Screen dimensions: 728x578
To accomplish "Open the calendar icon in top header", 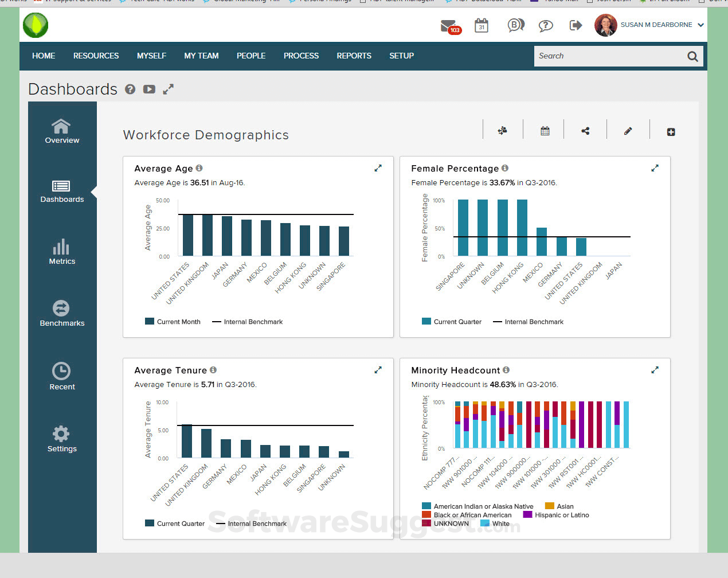I will tap(482, 25).
